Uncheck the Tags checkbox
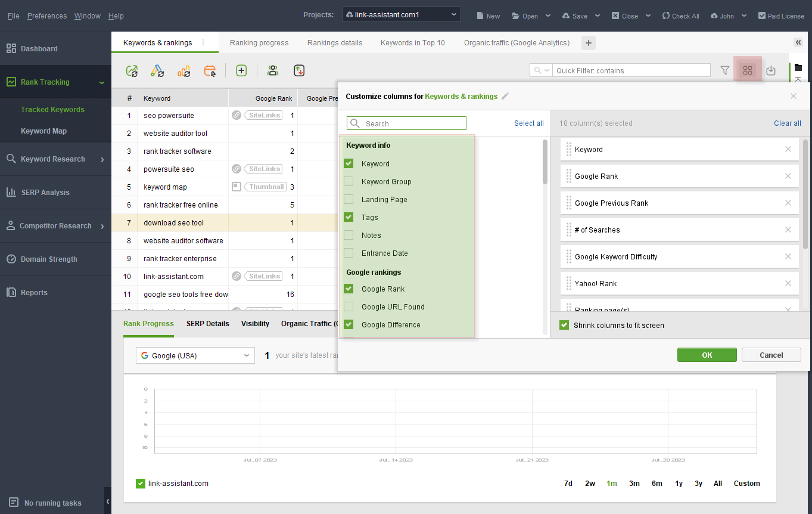This screenshot has width=812, height=514. coord(349,217)
